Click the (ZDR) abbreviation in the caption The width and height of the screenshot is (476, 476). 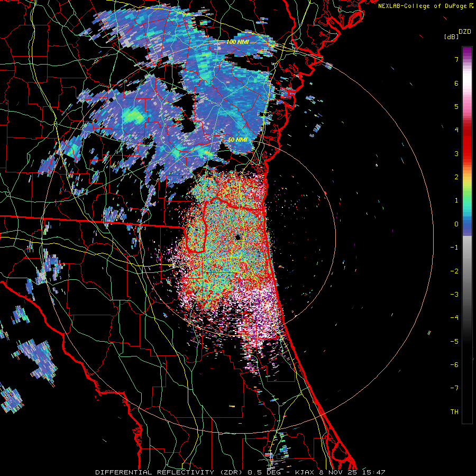233,472
